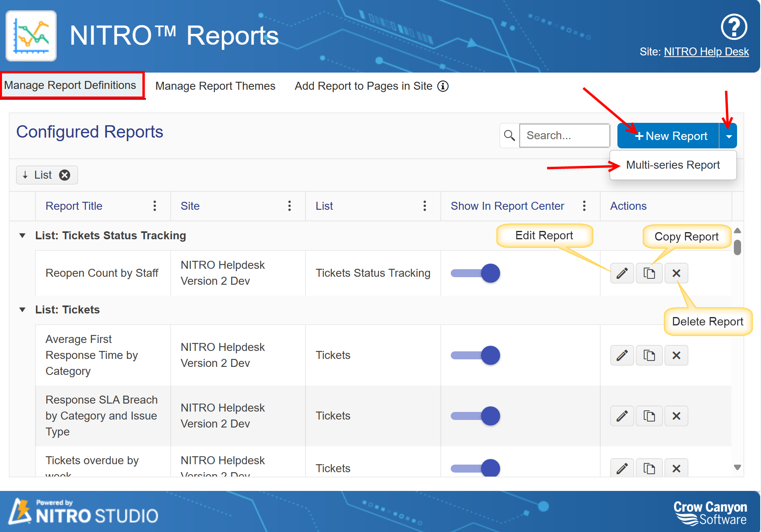761x532 pixels.
Task: Open Site column options menu
Action: pyautogui.click(x=289, y=206)
